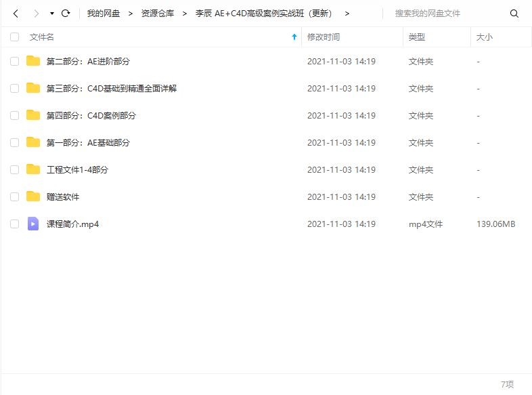Check the box for 第二部分:AE进阶部分
This screenshot has width=532, height=395.
15,62
